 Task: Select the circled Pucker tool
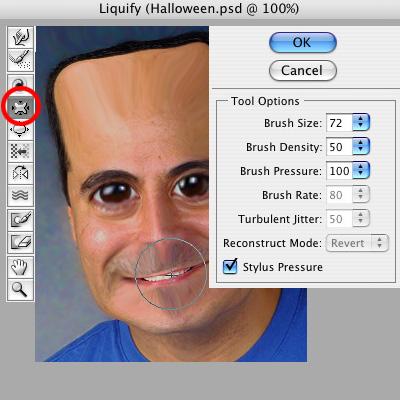tap(21, 107)
